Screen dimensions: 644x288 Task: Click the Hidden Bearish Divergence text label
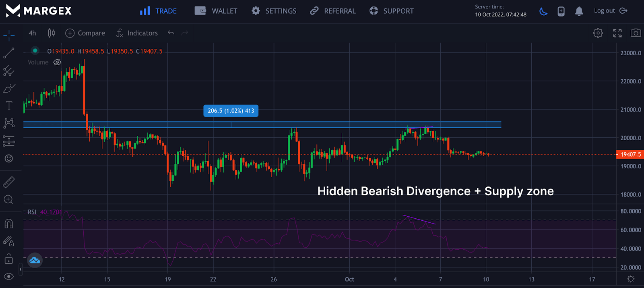click(435, 191)
